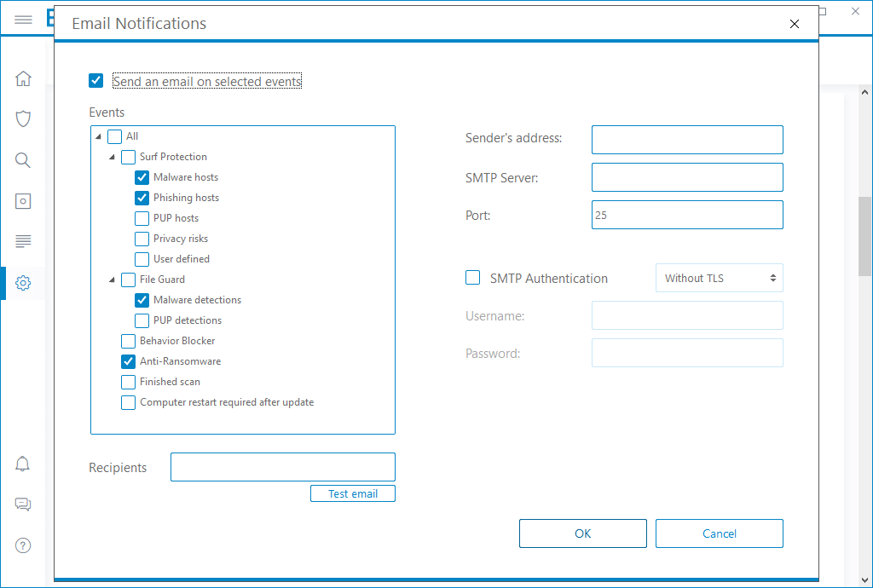This screenshot has height=588, width=873.
Task: View notifications via the bell icon
Action: (23, 464)
